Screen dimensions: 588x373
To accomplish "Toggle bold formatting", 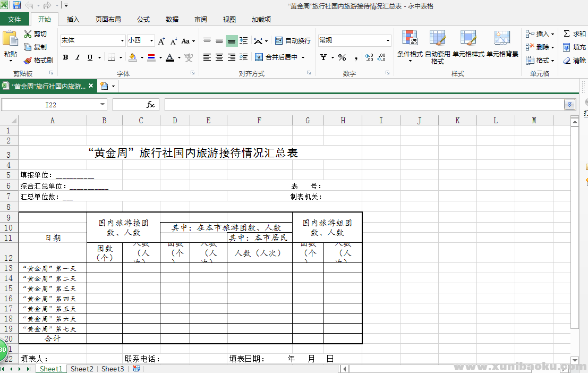I will (65, 57).
